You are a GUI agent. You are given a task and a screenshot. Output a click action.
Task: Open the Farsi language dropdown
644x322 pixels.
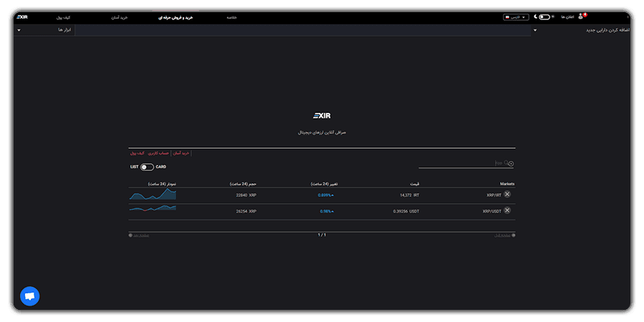coord(516,17)
